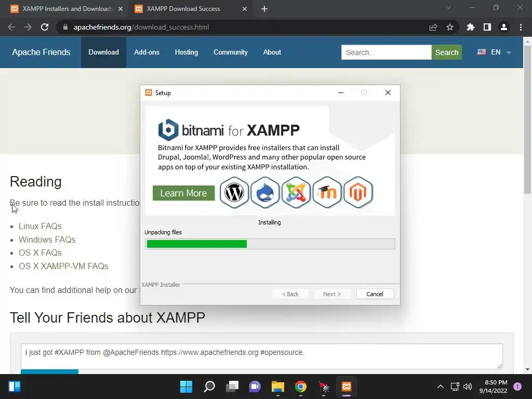
Task: Share this page via the share icon
Action: pos(433,27)
